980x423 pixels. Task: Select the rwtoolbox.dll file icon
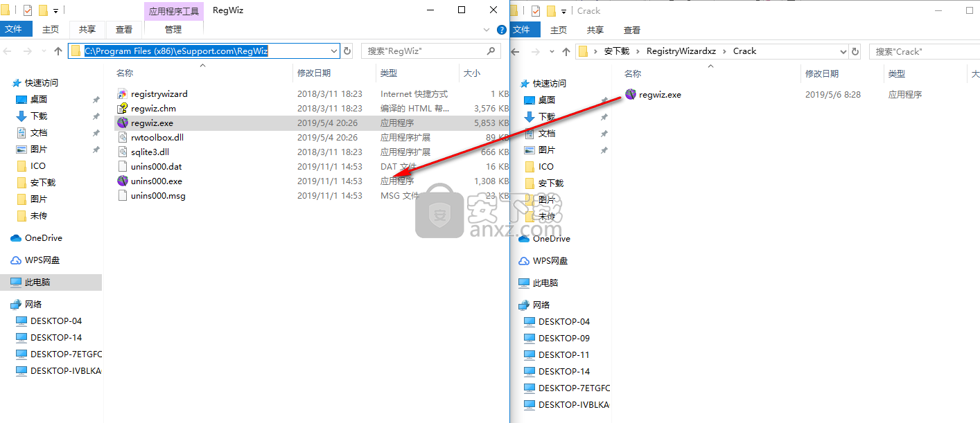(x=123, y=137)
